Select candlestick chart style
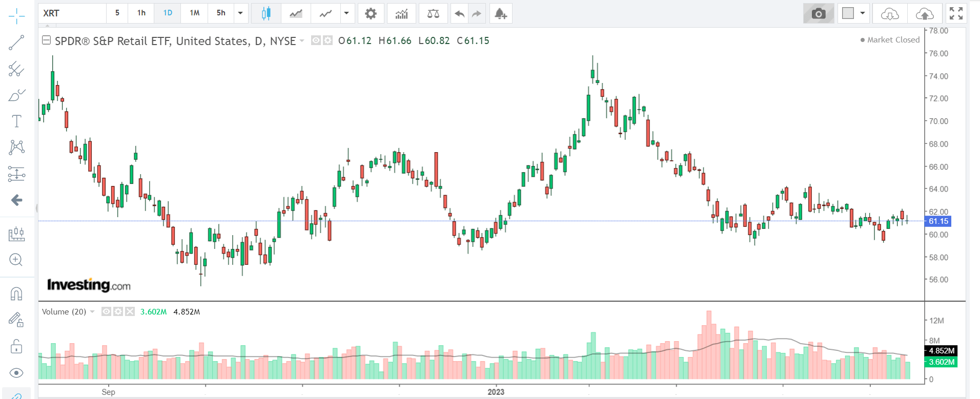 click(266, 14)
